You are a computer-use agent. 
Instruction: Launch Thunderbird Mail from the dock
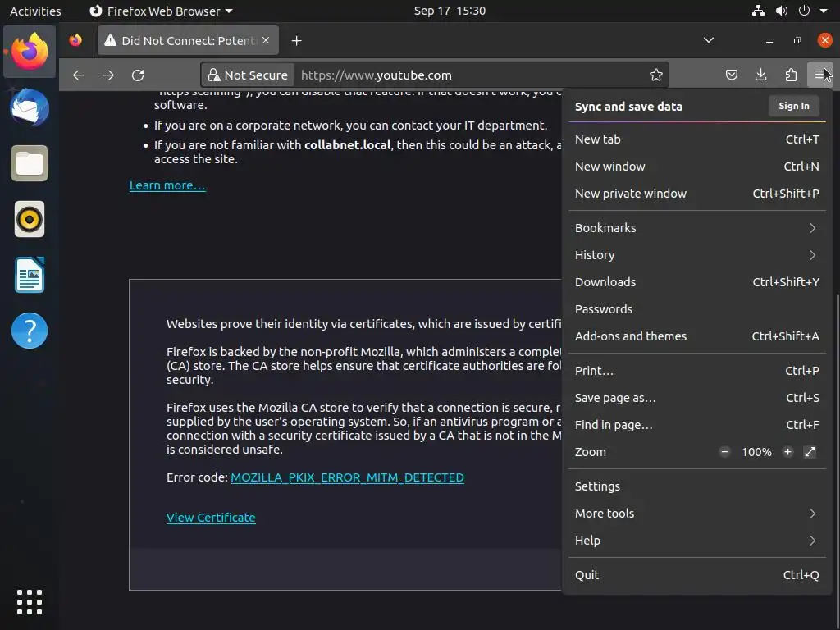(30, 107)
